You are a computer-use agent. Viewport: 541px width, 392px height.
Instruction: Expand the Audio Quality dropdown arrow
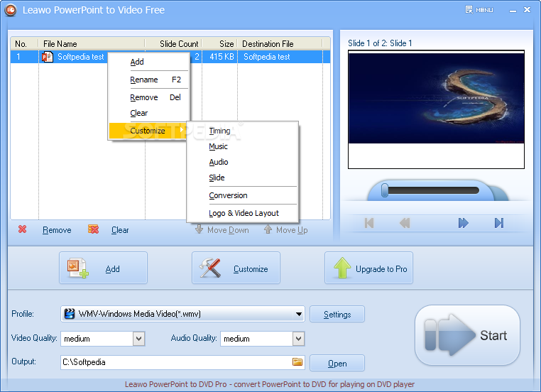pyautogui.click(x=298, y=339)
